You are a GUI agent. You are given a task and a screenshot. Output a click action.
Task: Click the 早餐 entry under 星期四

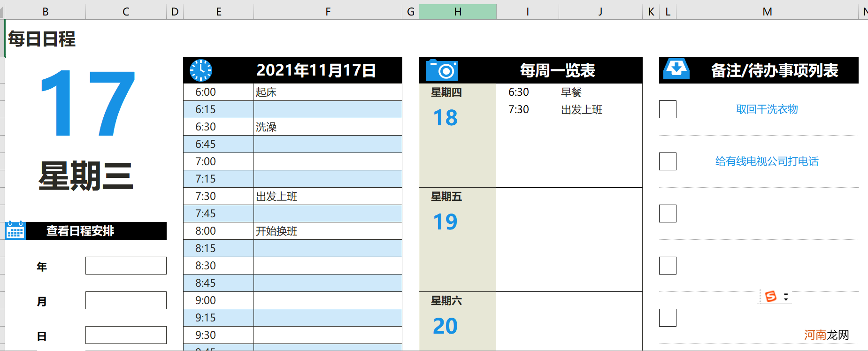pyautogui.click(x=571, y=92)
